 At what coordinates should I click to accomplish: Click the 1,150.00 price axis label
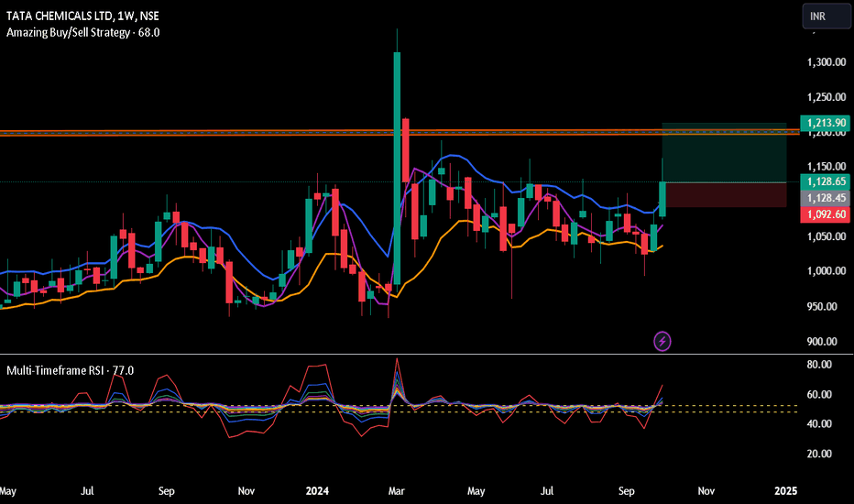point(827,167)
